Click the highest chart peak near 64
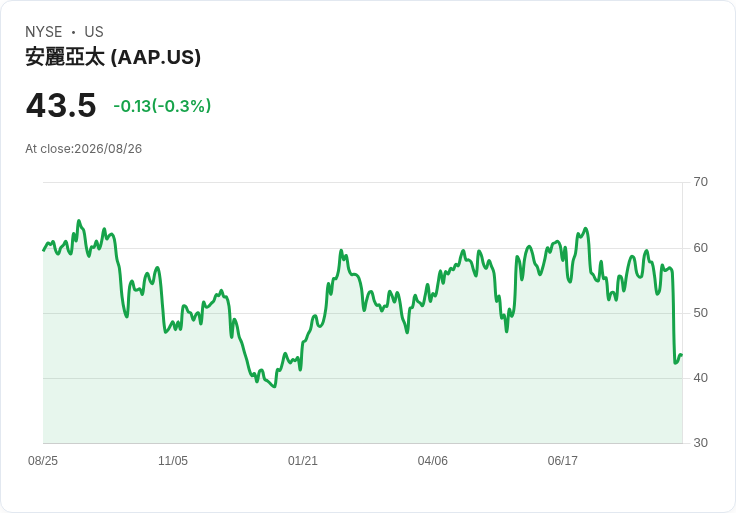Screen dimensions: 736x513 point(79,220)
